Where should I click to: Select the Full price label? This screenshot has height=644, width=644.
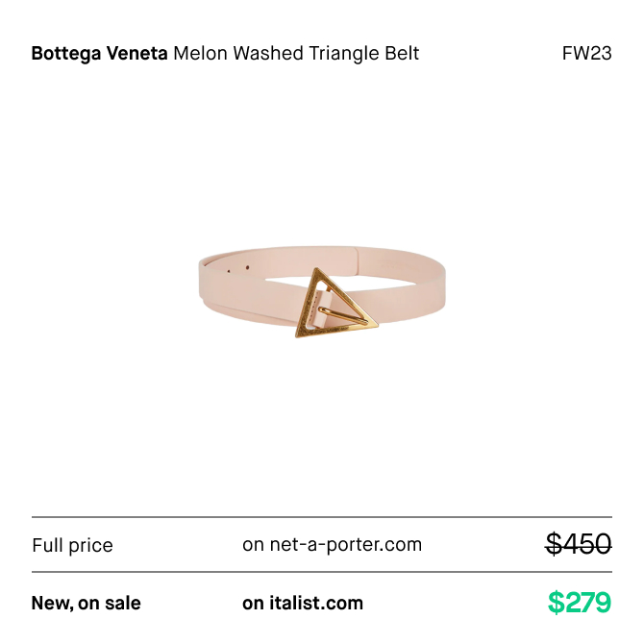click(x=72, y=545)
